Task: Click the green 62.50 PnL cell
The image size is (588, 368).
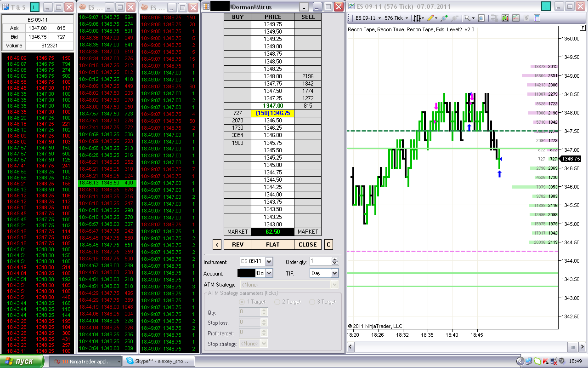Action: (273, 231)
